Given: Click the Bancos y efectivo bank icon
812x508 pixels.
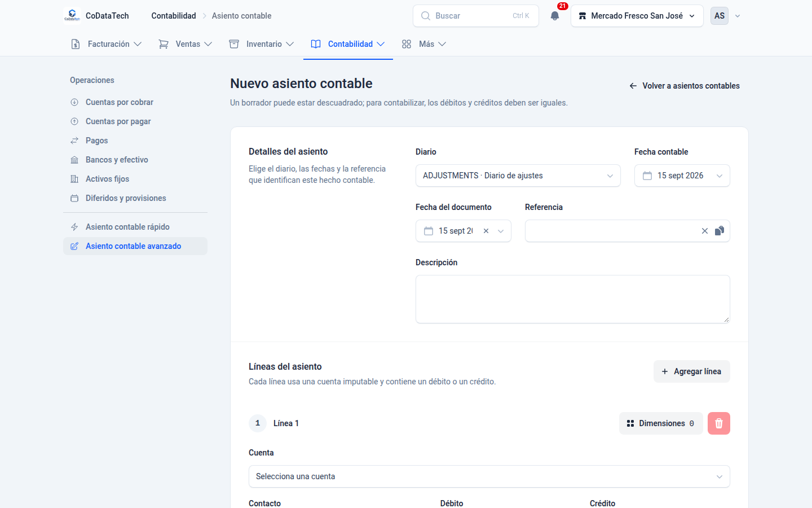Looking at the screenshot, I should [74, 160].
